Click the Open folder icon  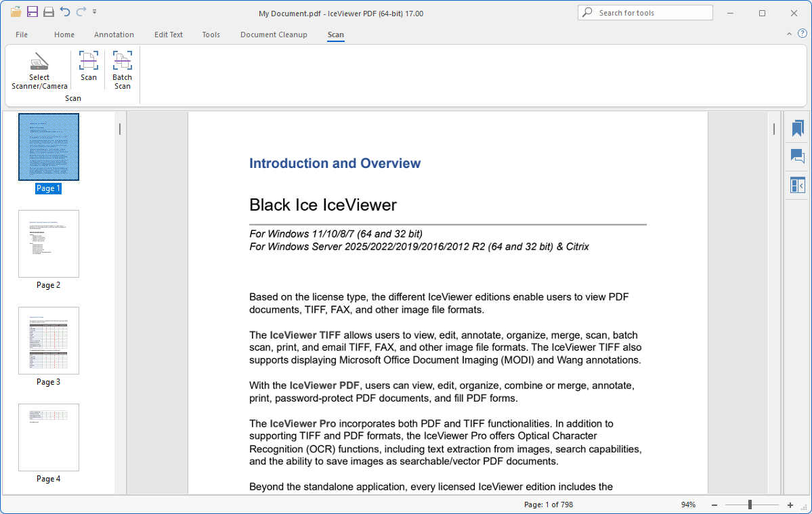(15, 12)
